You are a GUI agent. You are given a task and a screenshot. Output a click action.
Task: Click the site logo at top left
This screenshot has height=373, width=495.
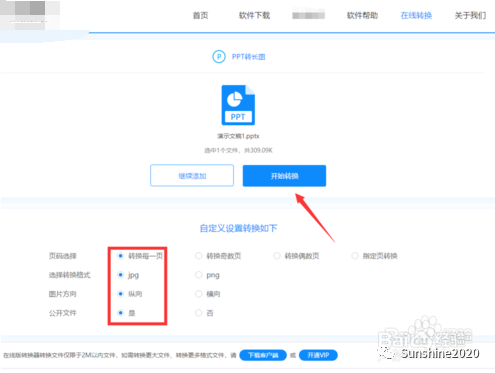(x=30, y=15)
